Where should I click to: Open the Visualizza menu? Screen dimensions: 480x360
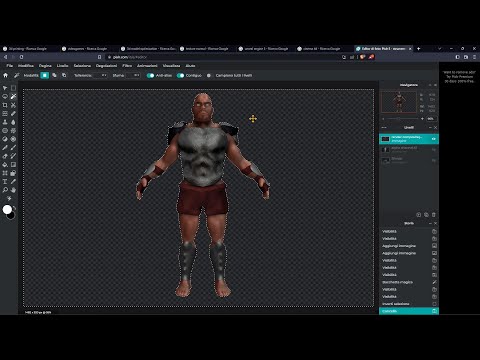(171, 66)
